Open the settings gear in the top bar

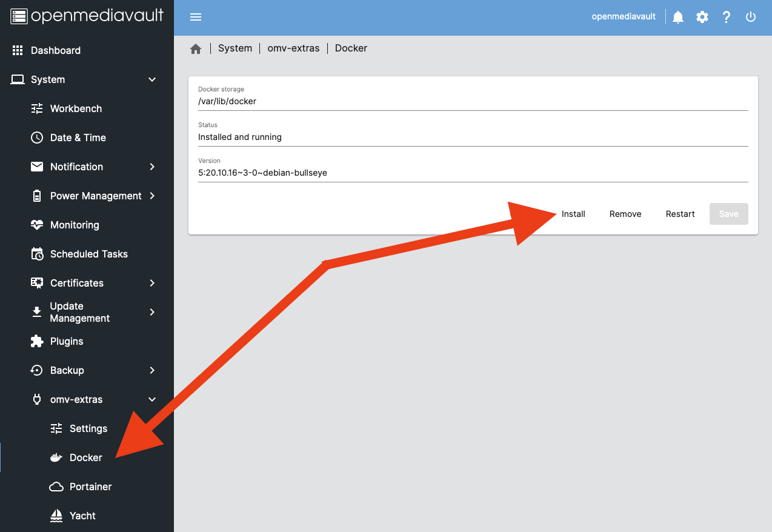coord(702,16)
